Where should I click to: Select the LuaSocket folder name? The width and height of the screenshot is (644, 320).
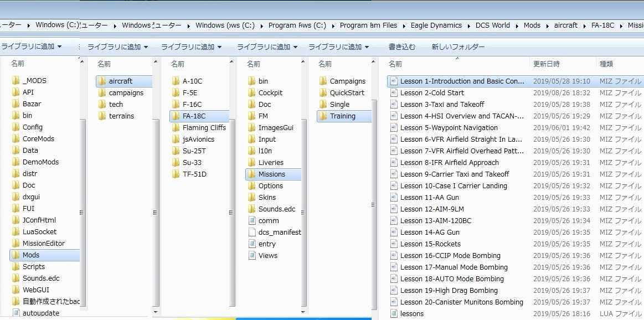[x=39, y=231]
